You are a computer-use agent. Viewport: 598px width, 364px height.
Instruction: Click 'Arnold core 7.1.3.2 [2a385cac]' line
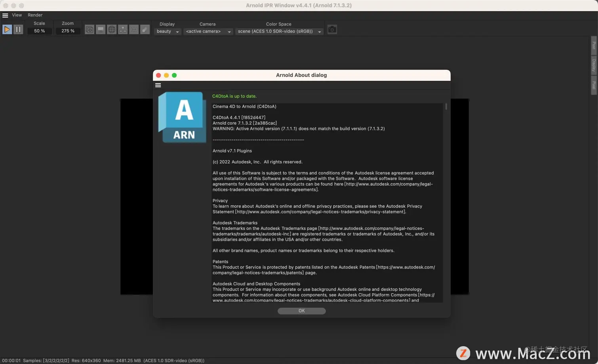(x=245, y=123)
